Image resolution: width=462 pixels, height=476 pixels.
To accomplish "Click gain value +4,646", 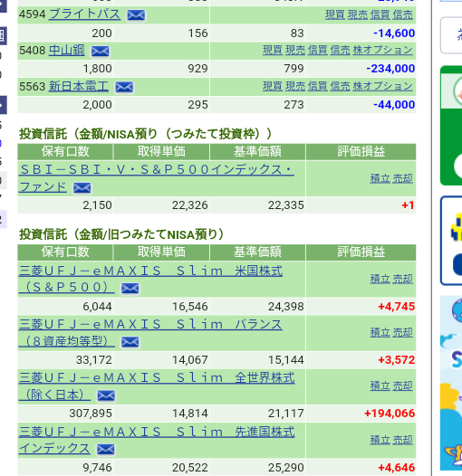I will [397, 468].
